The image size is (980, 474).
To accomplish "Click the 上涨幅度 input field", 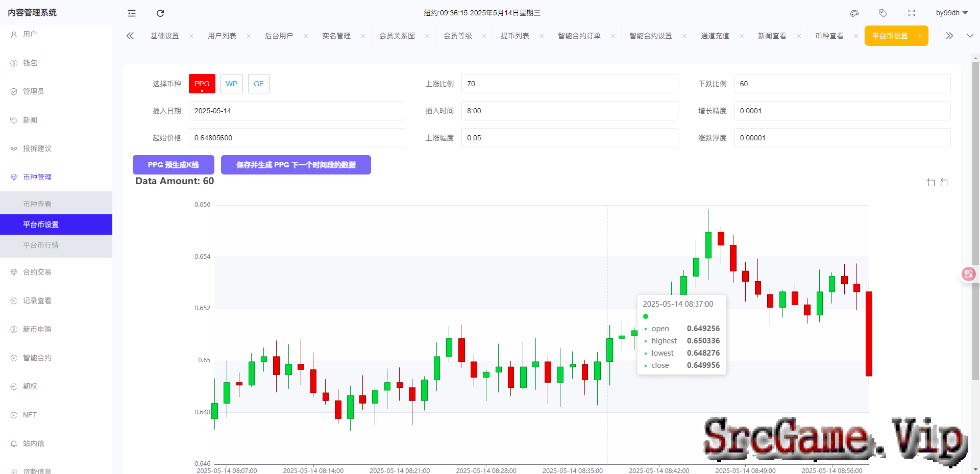I will [x=570, y=138].
